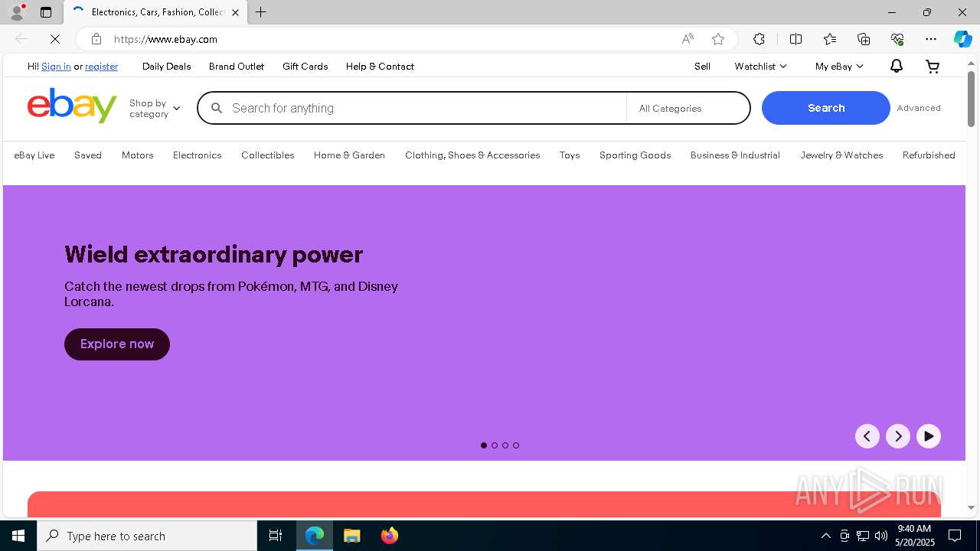Open Edge Settings and more menu

(x=931, y=39)
